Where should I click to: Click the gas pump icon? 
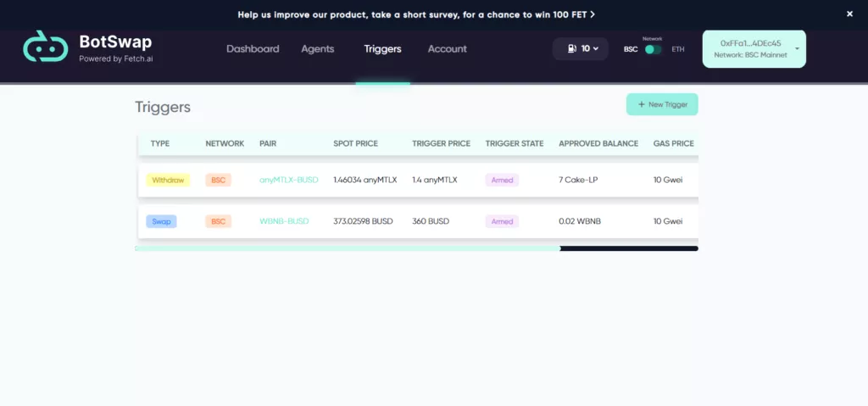[x=572, y=49]
